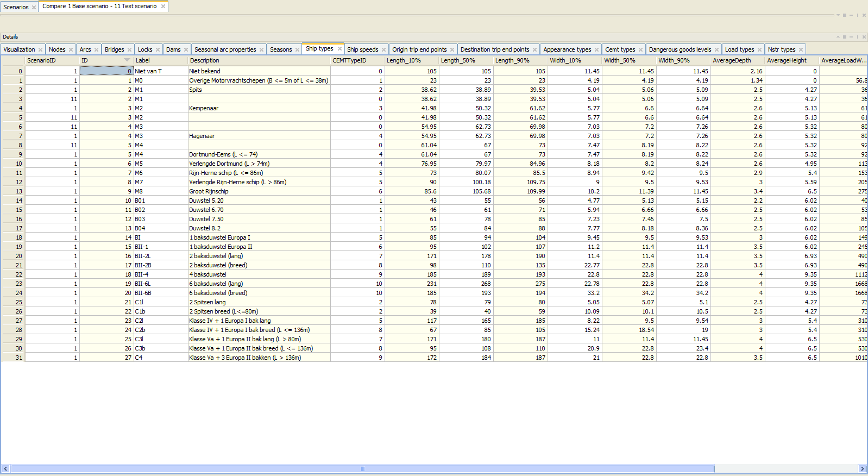Click the ID column sort arrow

tap(127, 60)
